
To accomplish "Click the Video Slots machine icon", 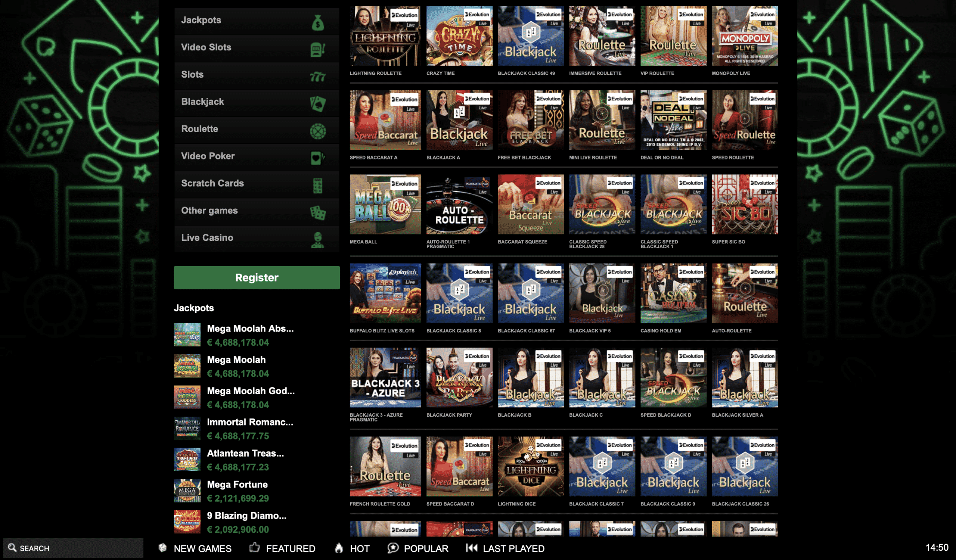I will coord(317,50).
